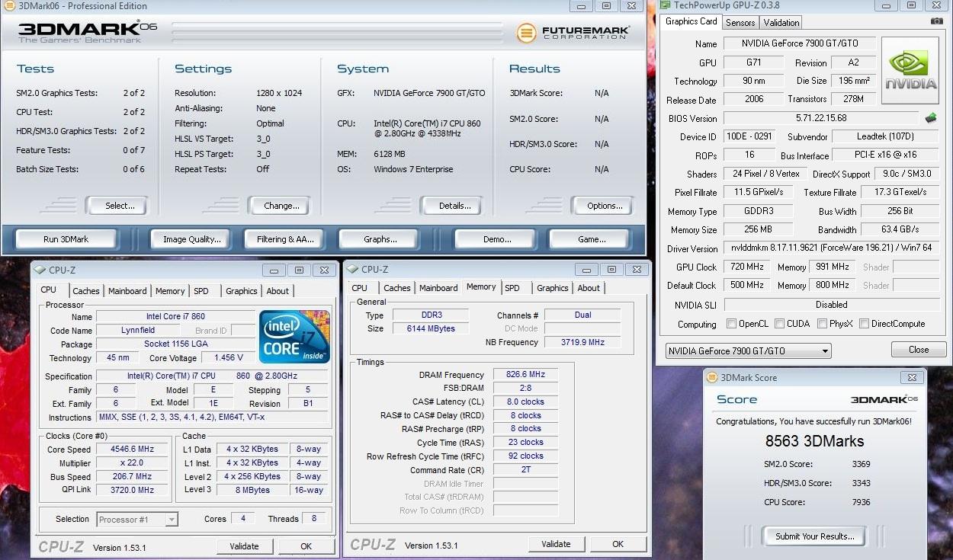
Task: Open Caches tab in the right CPU-Z window
Action: [397, 288]
